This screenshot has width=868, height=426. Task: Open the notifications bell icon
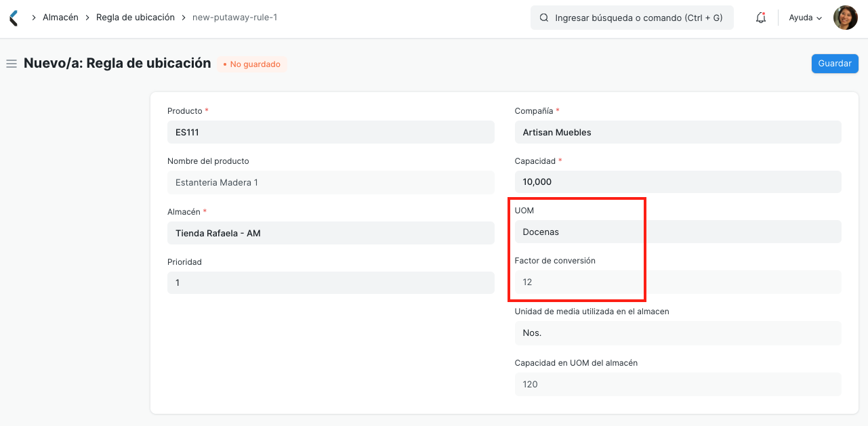coord(761,18)
